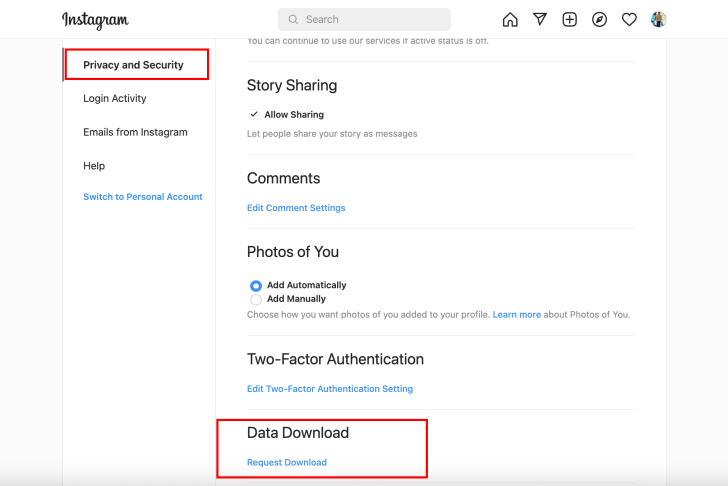Go to Home feed icon
Viewport: 728px width, 486px height.
(x=510, y=19)
